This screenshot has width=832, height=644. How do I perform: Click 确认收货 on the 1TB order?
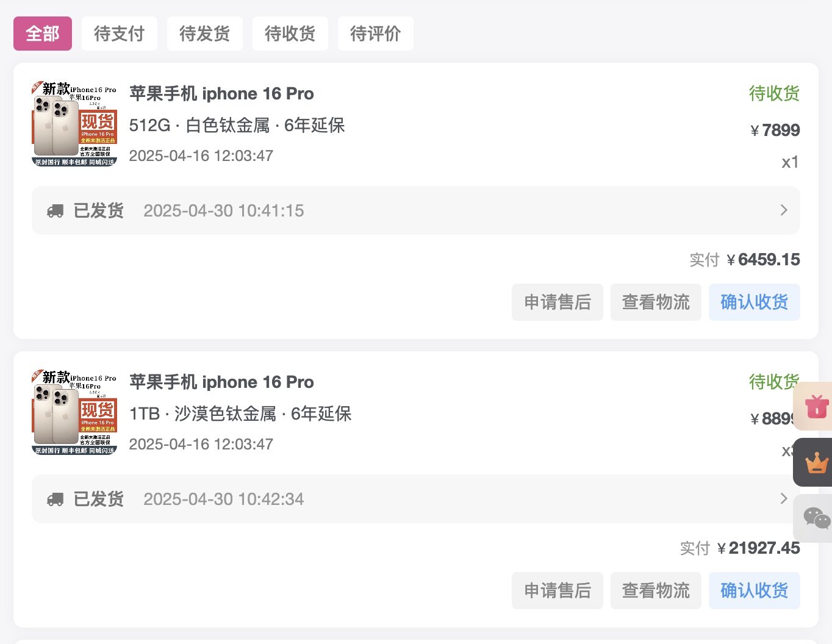[x=755, y=590]
